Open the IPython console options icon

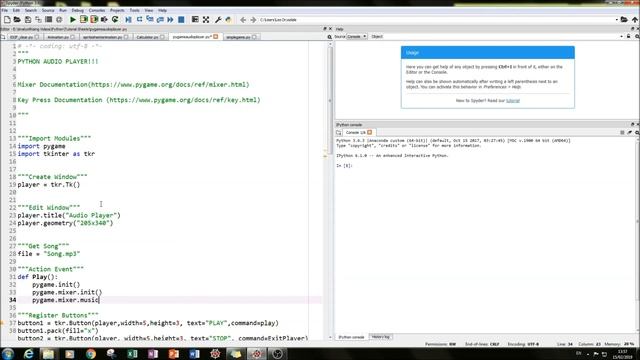coord(637,132)
